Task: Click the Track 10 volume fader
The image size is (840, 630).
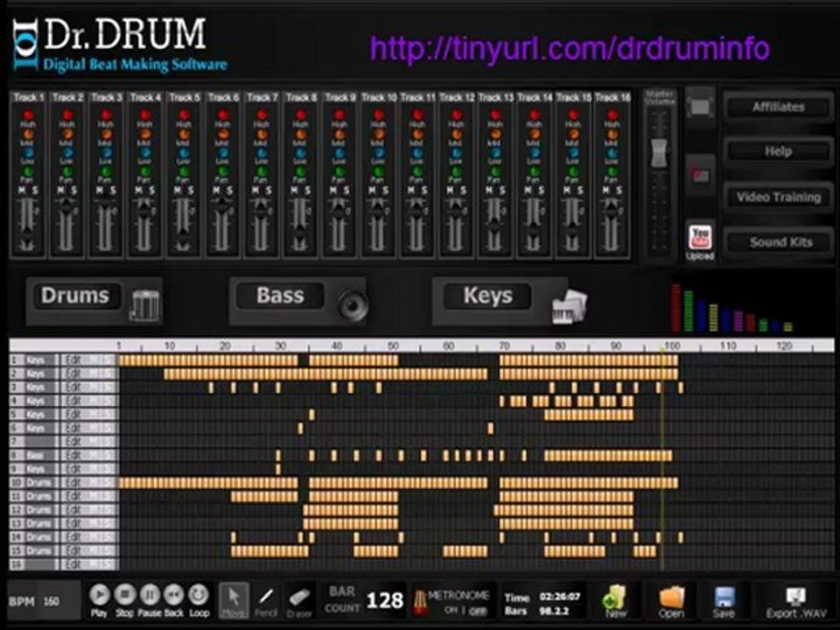Action: tap(378, 209)
